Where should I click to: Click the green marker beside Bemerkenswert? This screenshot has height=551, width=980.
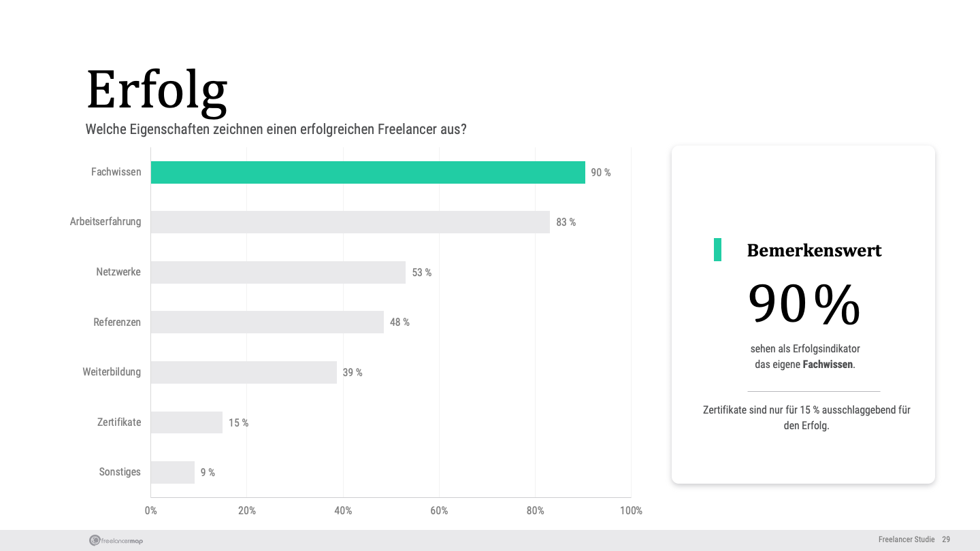click(717, 250)
